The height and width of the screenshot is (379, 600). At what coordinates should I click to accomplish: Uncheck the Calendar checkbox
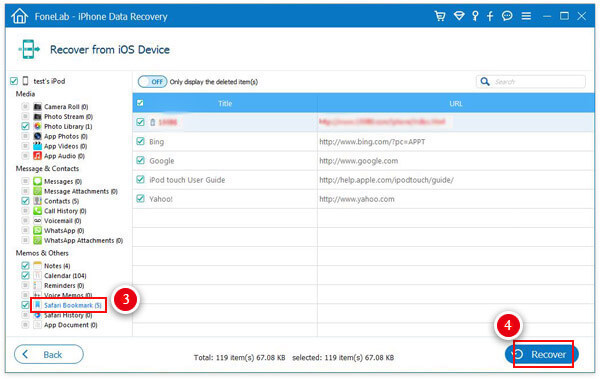25,276
